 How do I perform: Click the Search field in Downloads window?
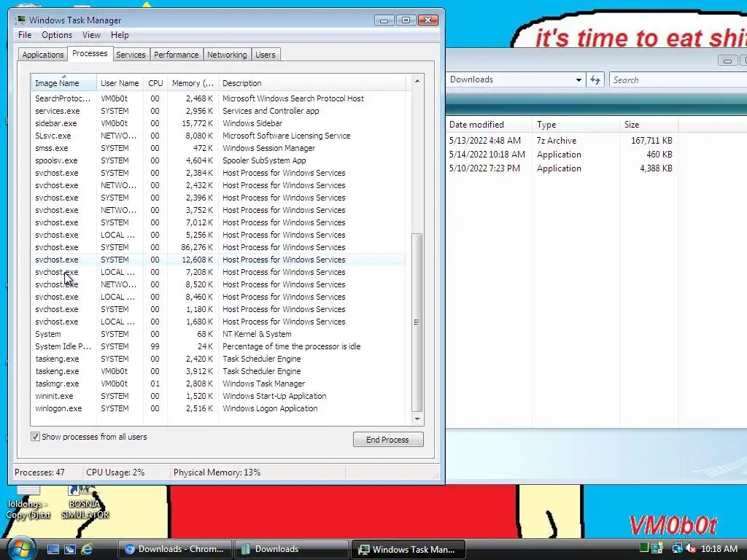pos(678,79)
